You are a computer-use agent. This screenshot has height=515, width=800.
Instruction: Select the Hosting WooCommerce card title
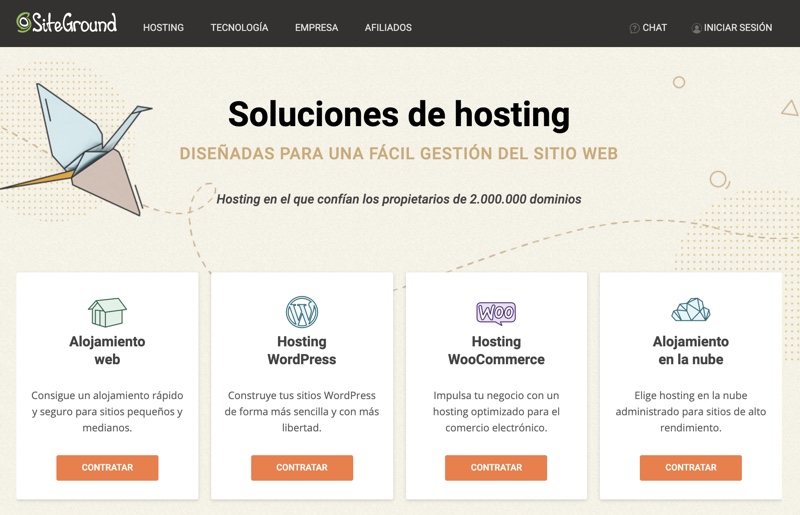click(x=496, y=350)
